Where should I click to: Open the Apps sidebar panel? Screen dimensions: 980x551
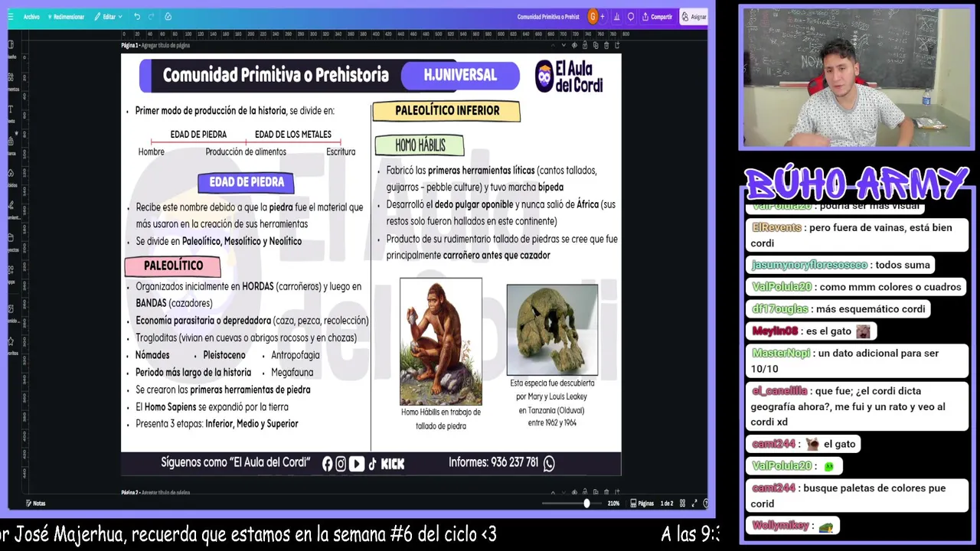point(11,274)
